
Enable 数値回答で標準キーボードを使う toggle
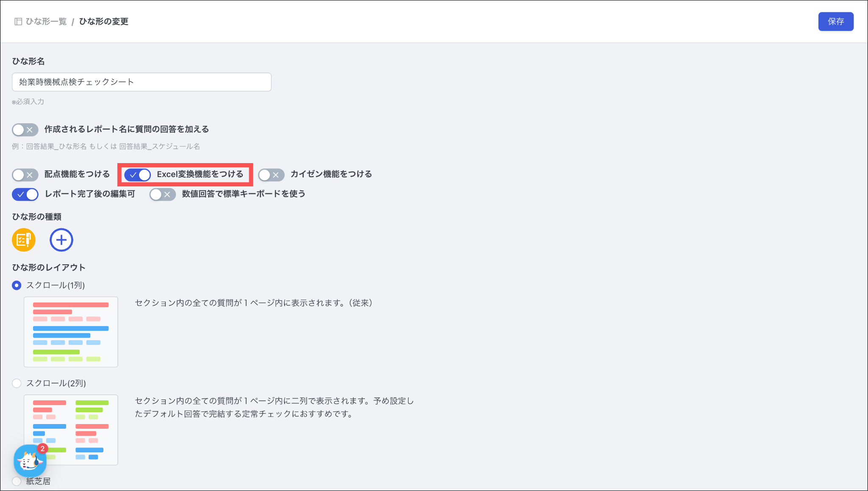pyautogui.click(x=163, y=194)
